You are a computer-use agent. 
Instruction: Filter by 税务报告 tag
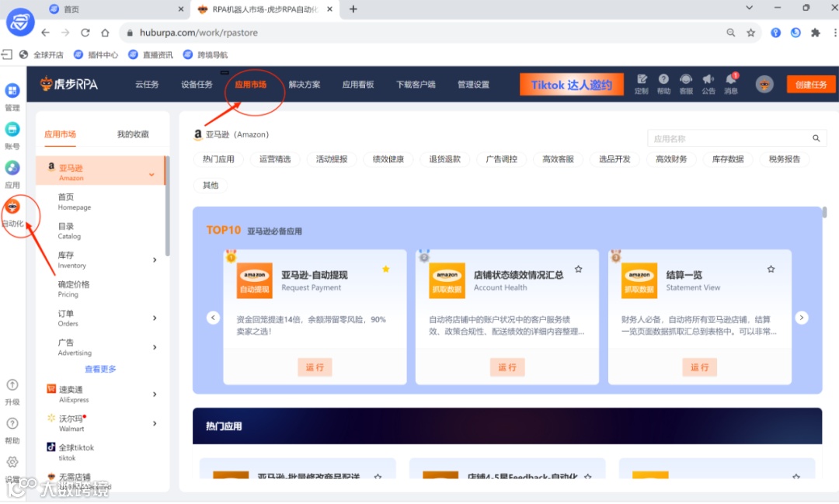[x=785, y=159]
